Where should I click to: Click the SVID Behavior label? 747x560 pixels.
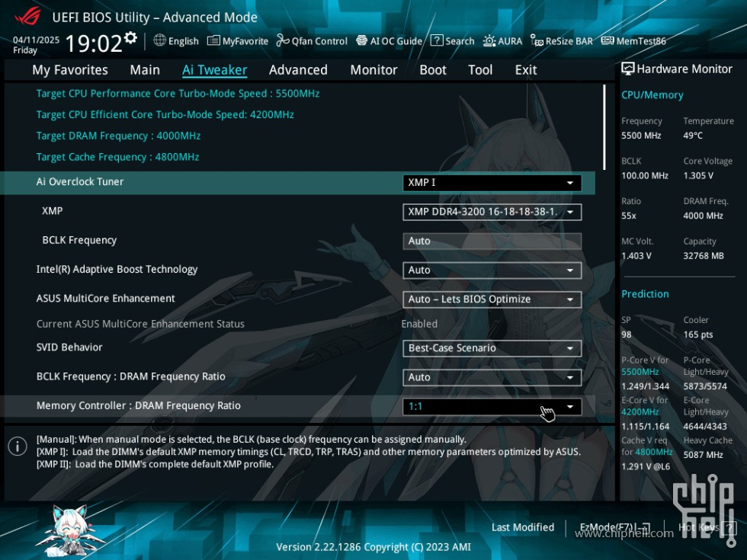coord(69,347)
